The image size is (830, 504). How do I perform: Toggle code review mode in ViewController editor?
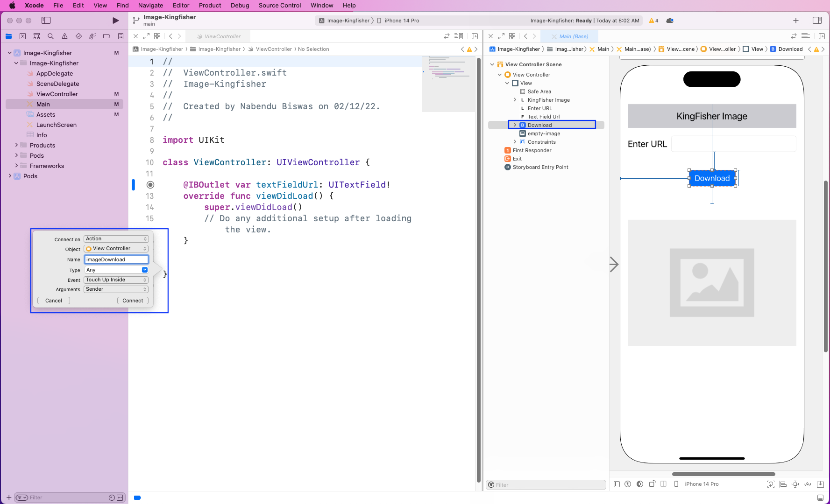click(447, 36)
